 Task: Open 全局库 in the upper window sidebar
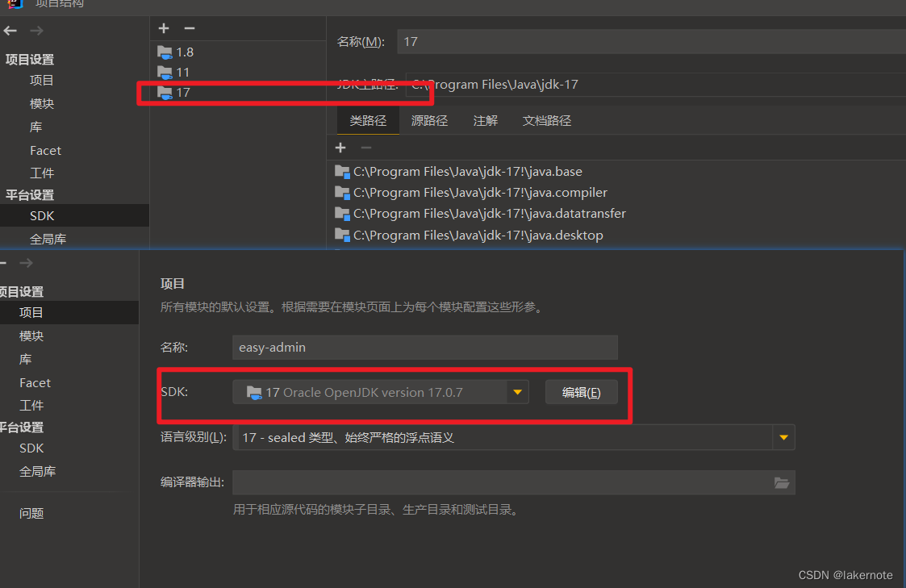coord(48,239)
